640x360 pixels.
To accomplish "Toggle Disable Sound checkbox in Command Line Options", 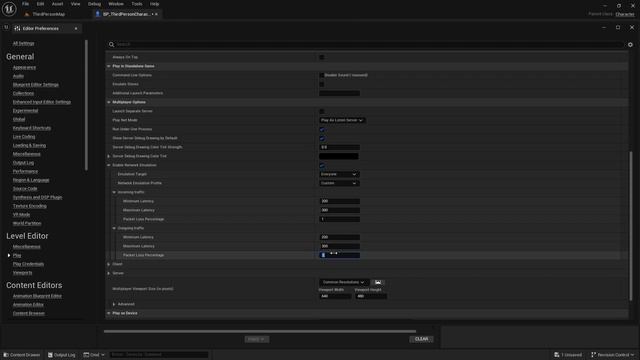I will tap(322, 75).
